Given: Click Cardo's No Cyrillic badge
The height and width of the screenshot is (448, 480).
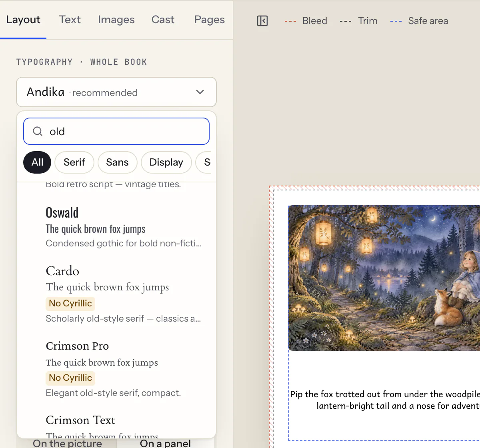Looking at the screenshot, I should coord(70,304).
